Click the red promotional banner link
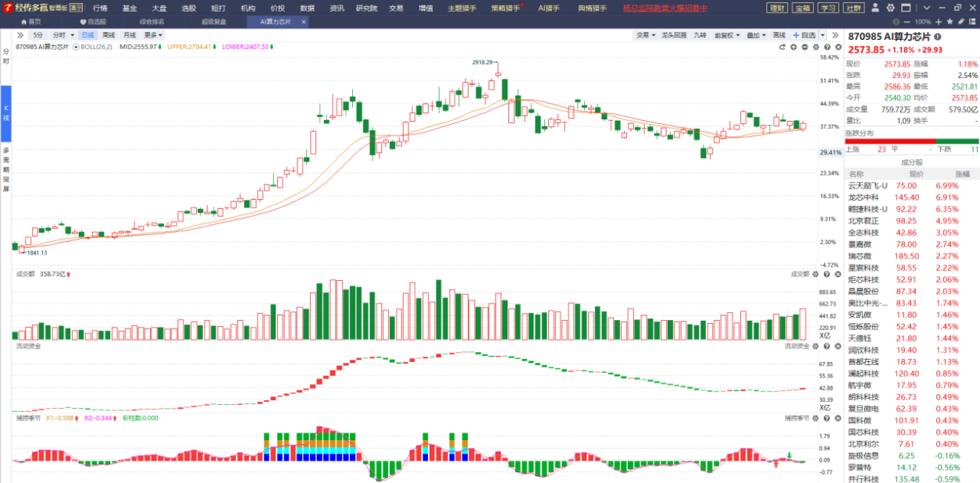 coord(665,8)
